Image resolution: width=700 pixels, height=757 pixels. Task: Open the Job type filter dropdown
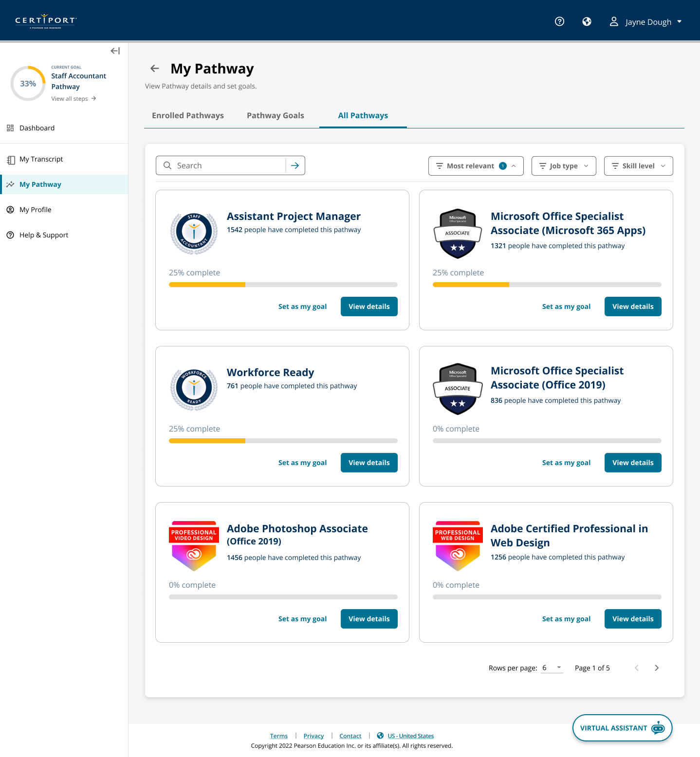click(564, 166)
